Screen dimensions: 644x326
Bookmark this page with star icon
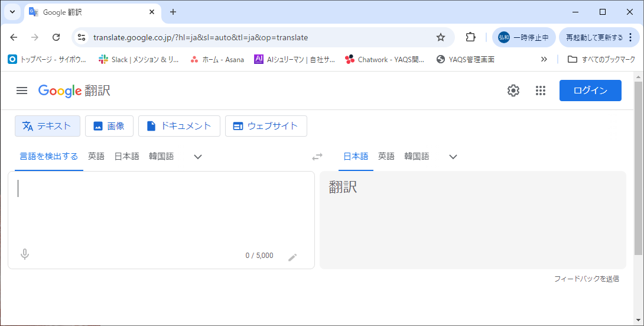441,37
